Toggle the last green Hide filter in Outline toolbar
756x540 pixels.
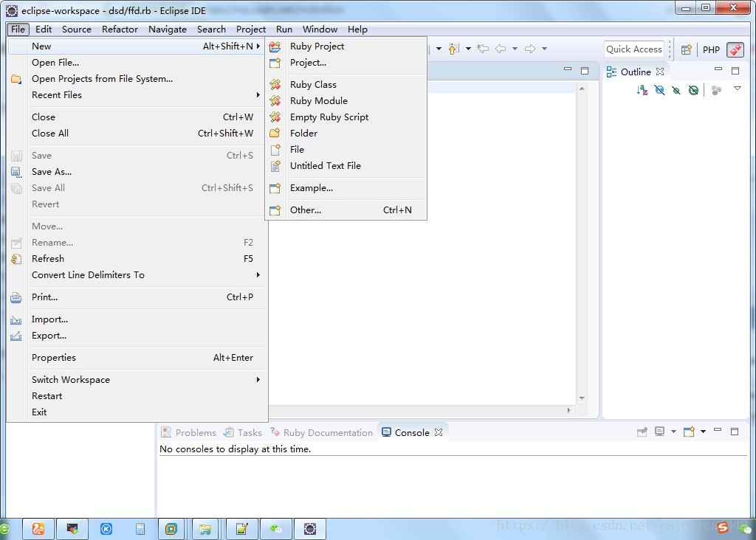[x=693, y=89]
